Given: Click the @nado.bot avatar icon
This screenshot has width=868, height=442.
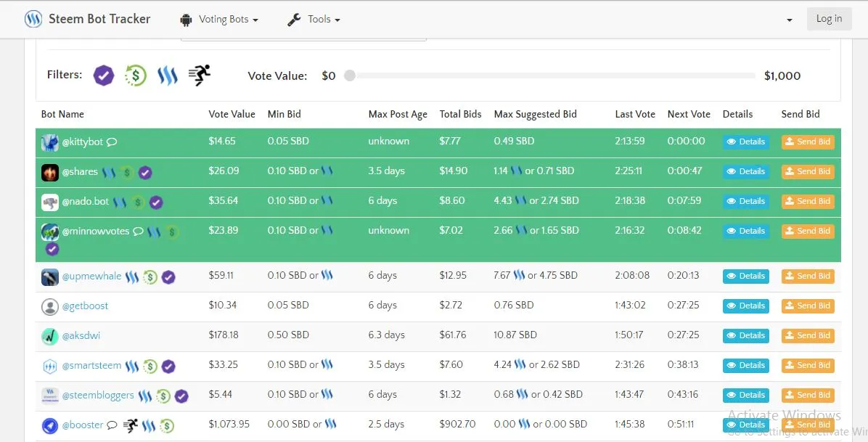Looking at the screenshot, I should pyautogui.click(x=50, y=202).
